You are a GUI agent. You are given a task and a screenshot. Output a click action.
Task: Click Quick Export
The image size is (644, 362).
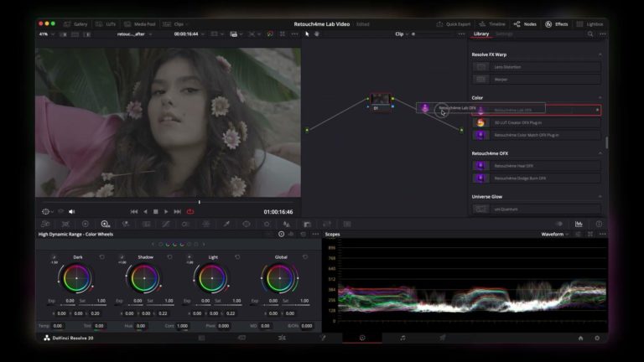point(454,24)
